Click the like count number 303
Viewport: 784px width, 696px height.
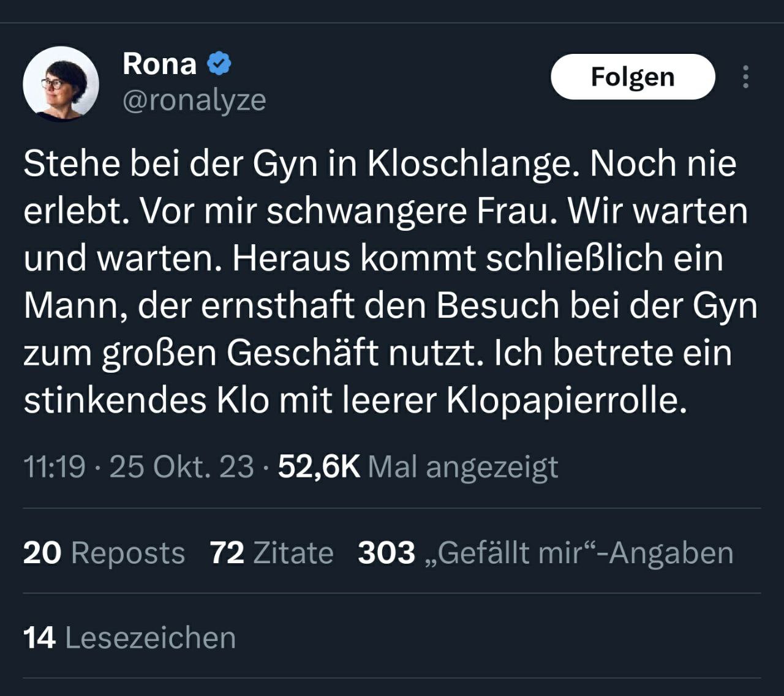point(386,553)
